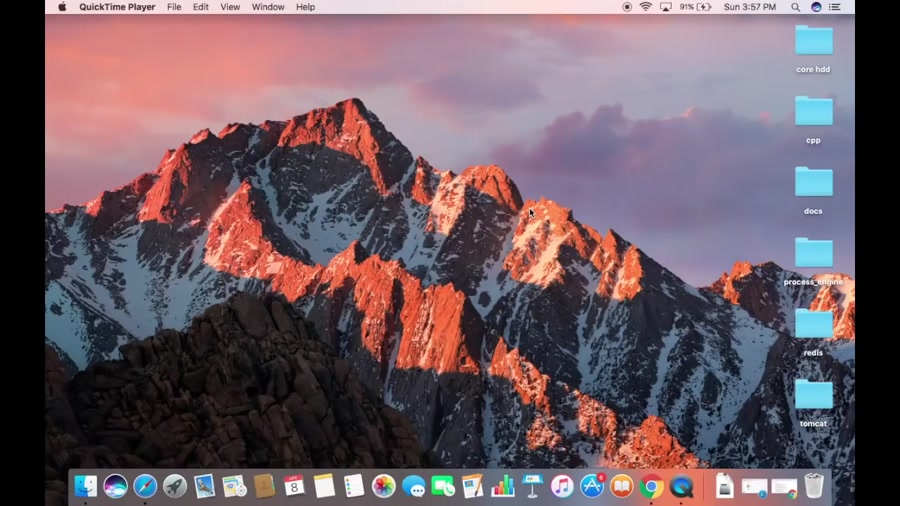This screenshot has height=506, width=900.
Task: Select the core hdd desktop folder
Action: coord(813,41)
